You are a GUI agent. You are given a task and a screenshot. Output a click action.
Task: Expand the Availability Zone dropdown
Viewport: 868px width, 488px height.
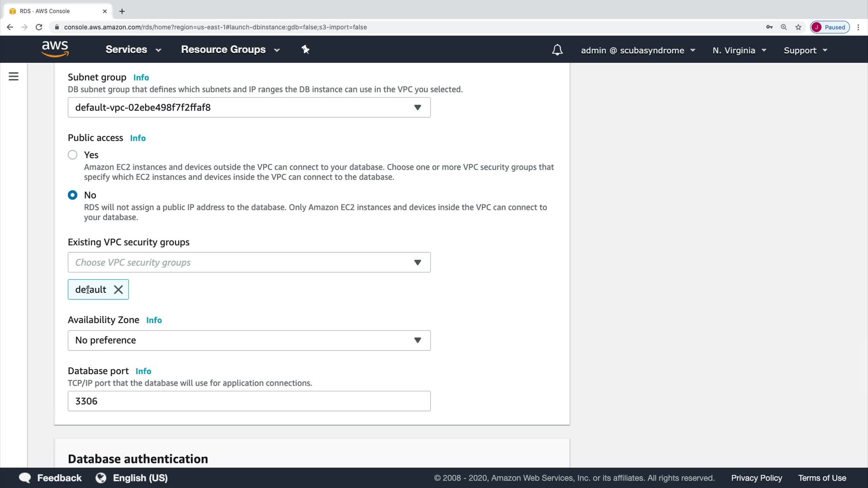249,340
